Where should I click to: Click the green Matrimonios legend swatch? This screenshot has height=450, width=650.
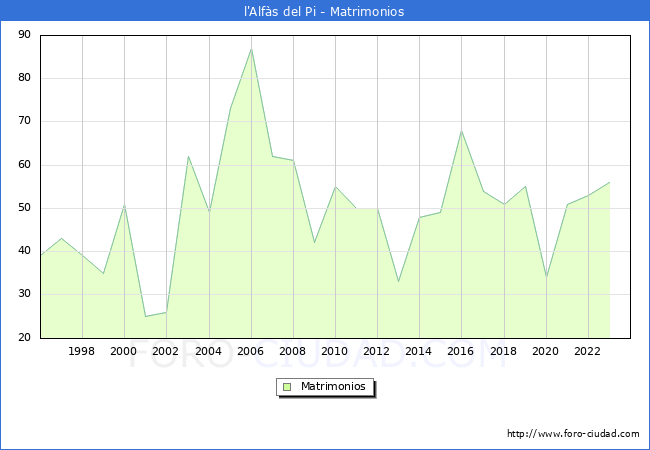pyautogui.click(x=286, y=387)
